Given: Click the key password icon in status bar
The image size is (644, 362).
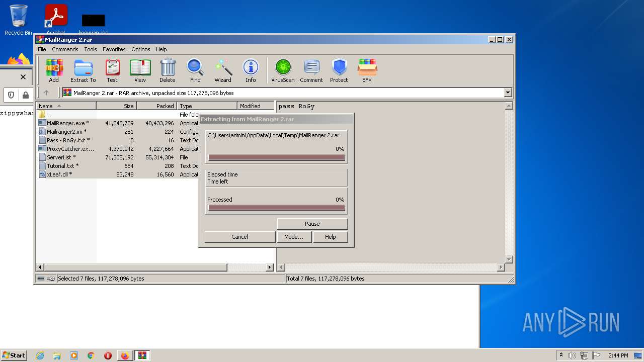Looking at the screenshot, I should coord(51,279).
